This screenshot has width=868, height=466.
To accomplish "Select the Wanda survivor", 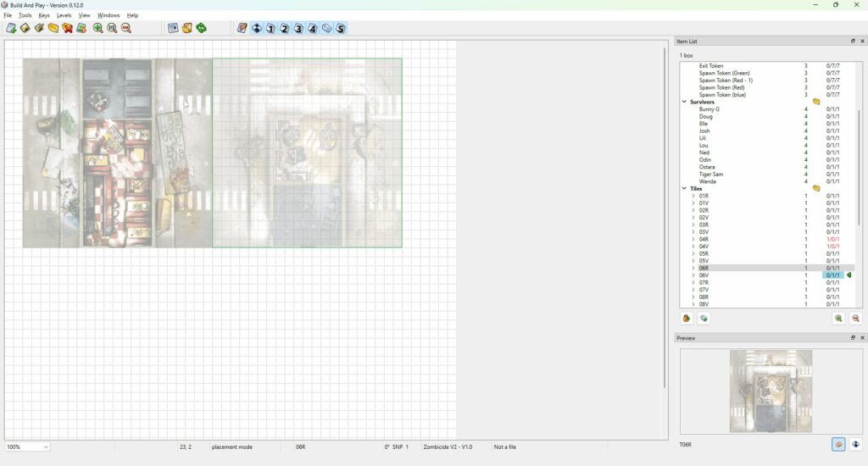I will click(x=708, y=181).
